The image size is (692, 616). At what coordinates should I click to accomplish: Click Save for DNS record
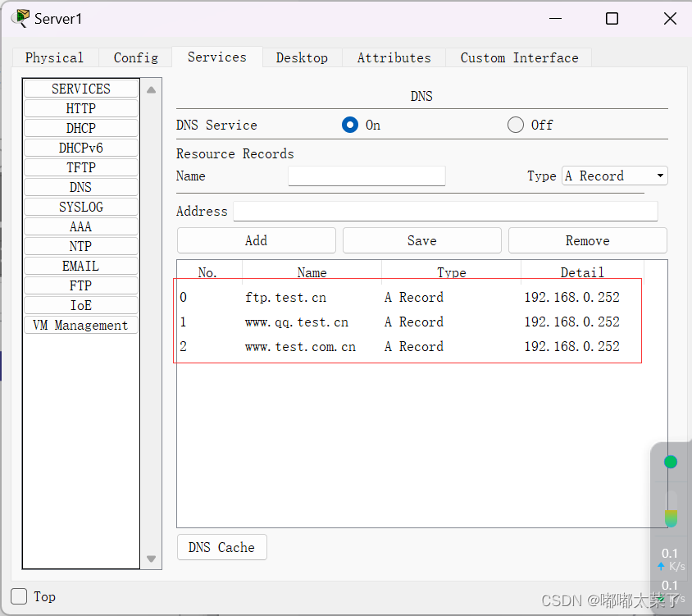[422, 240]
